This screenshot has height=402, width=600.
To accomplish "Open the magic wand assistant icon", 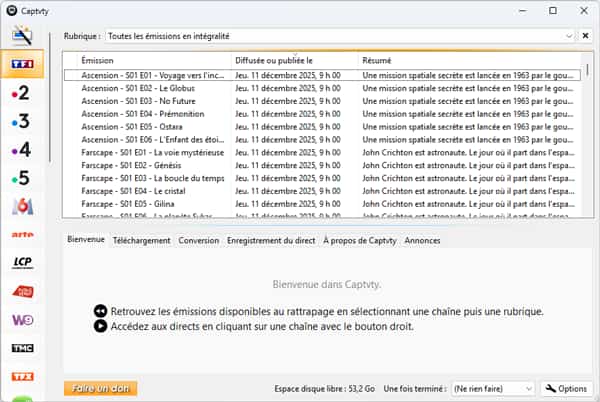I will pos(22,35).
